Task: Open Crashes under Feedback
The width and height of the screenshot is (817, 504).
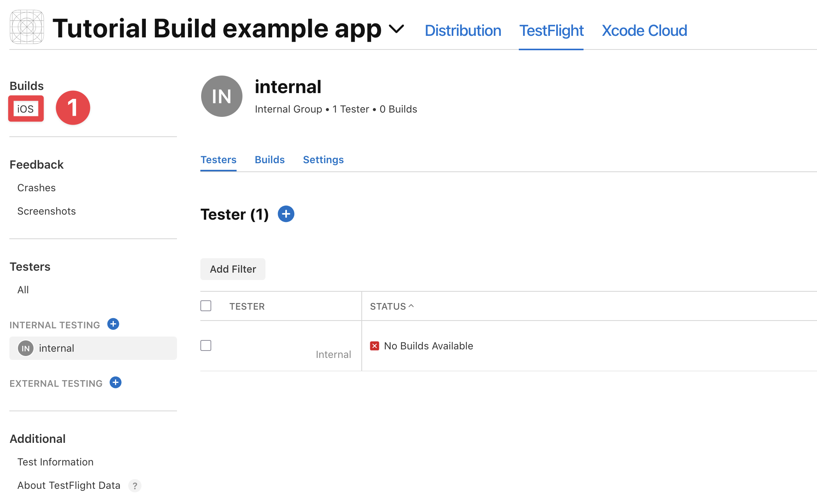Action: click(x=36, y=187)
